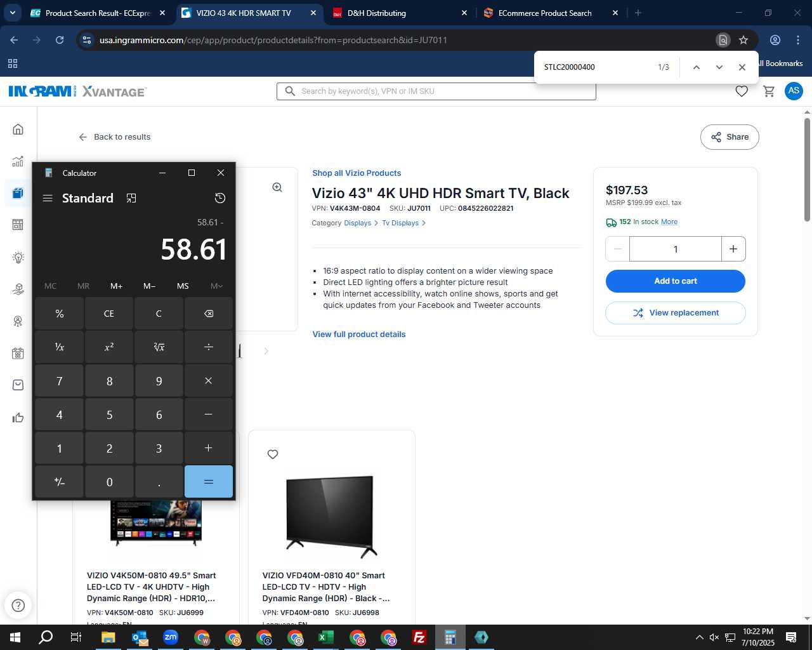Zoom product image magnifier icon

277,187
